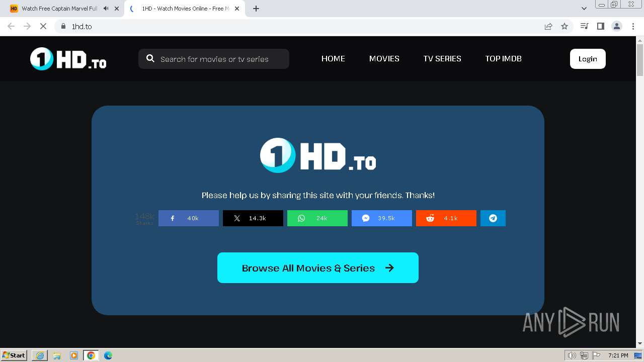Share on Messenger (39.5k)
This screenshot has width=644, height=362.
[382, 218]
